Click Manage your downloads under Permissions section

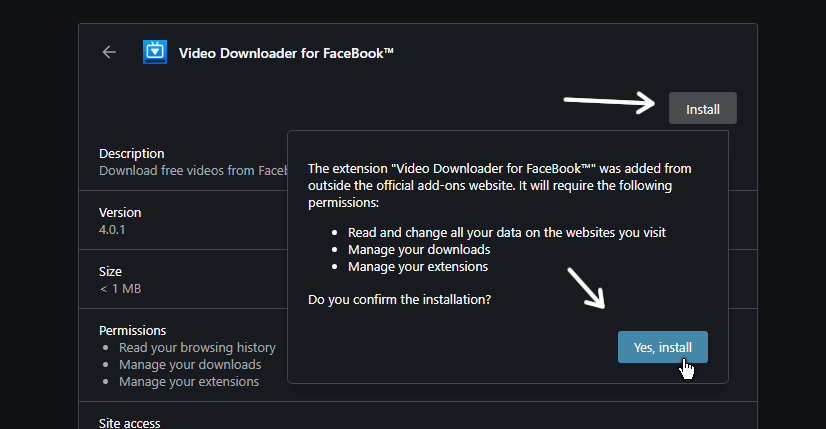(x=190, y=365)
